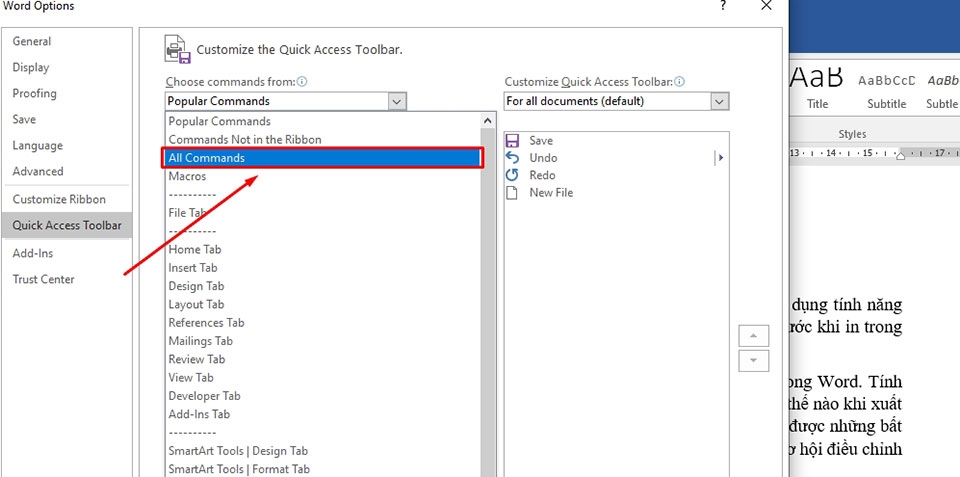Select Quick Access Toolbar category
This screenshot has width=960, height=477.
pyautogui.click(x=67, y=225)
